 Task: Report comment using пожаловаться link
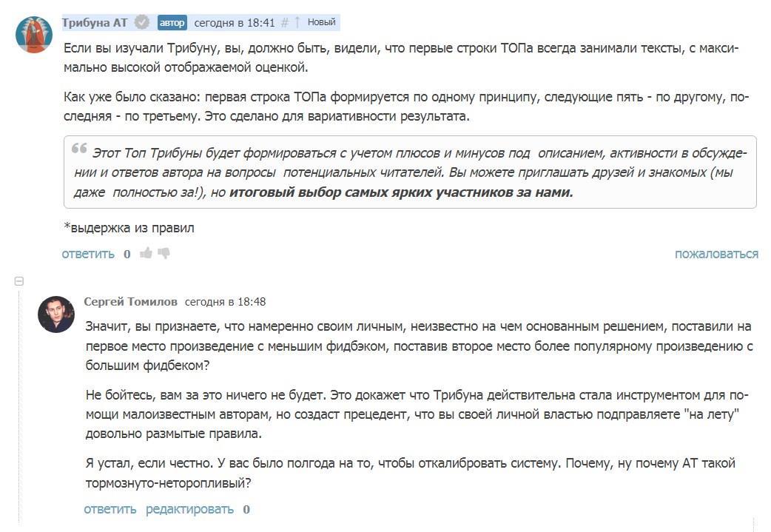coord(716,254)
